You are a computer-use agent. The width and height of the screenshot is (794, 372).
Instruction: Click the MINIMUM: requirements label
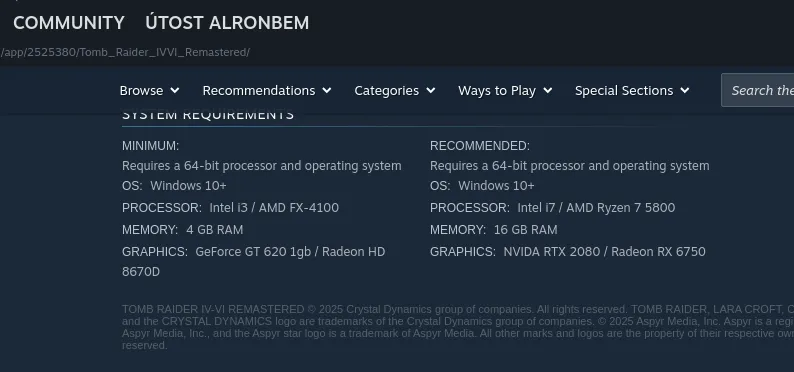click(150, 146)
